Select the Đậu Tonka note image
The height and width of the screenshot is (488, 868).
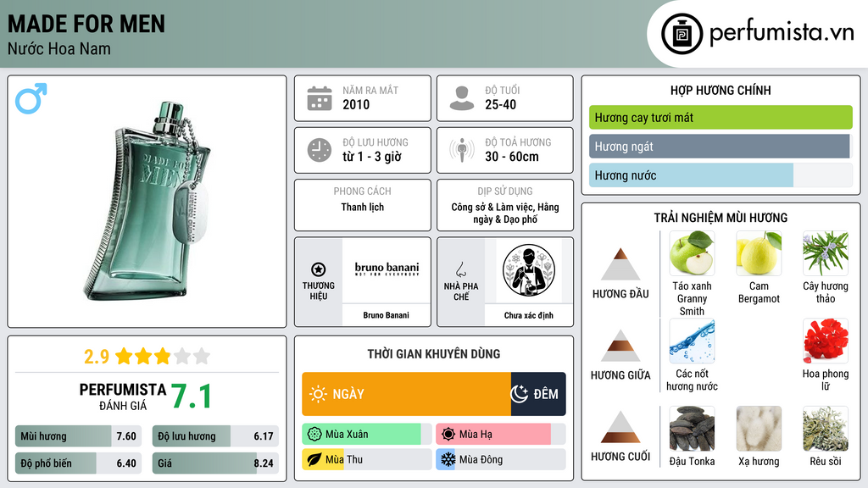tap(692, 429)
